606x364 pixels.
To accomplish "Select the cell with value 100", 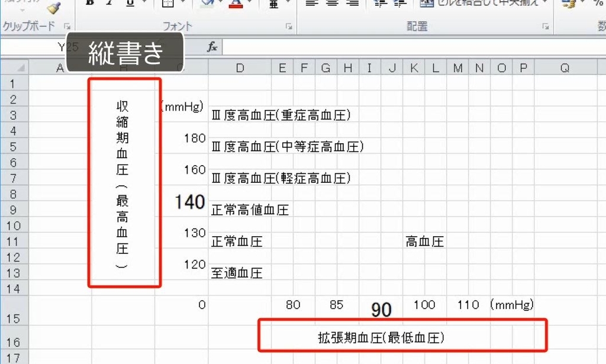I will click(x=424, y=305).
